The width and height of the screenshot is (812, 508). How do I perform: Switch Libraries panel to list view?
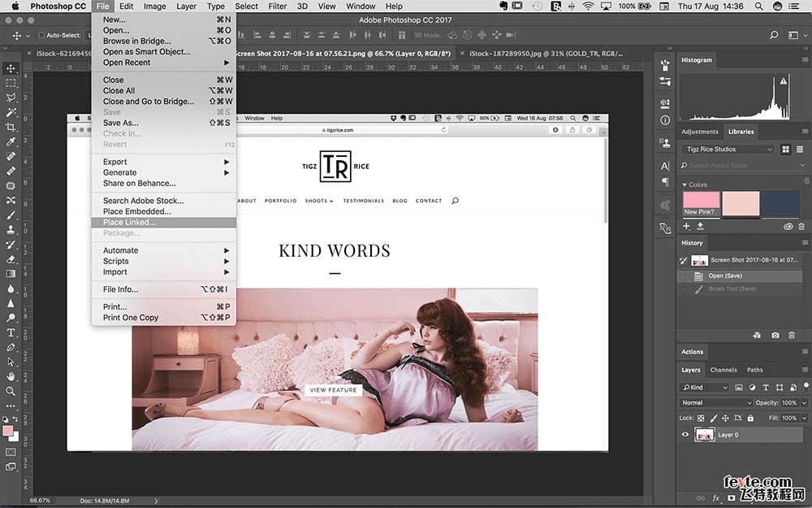(x=801, y=150)
